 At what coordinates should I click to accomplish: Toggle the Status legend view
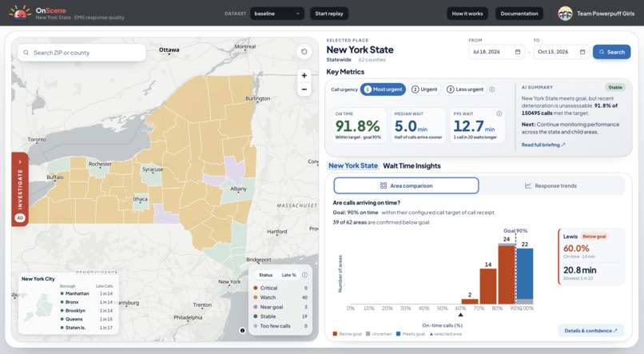coord(266,275)
